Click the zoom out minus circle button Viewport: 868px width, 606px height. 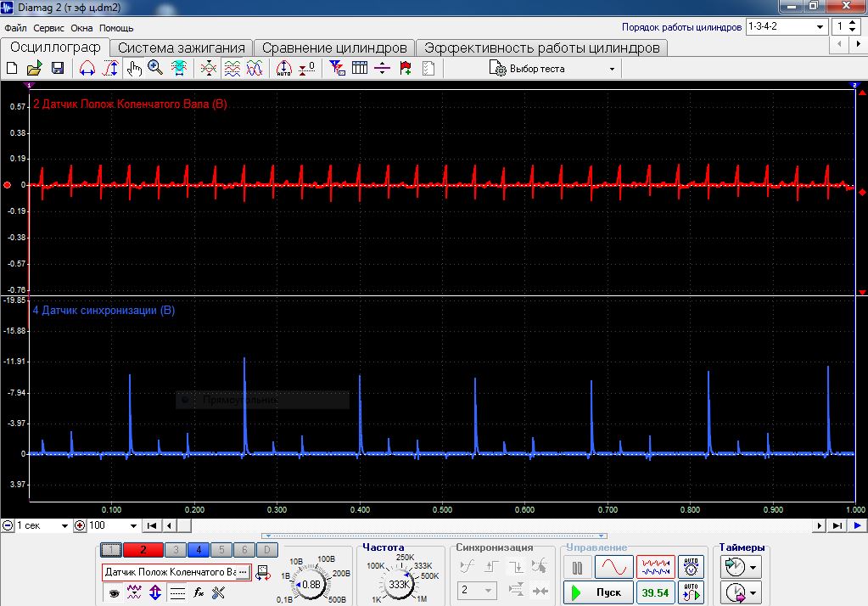pyautogui.click(x=8, y=525)
